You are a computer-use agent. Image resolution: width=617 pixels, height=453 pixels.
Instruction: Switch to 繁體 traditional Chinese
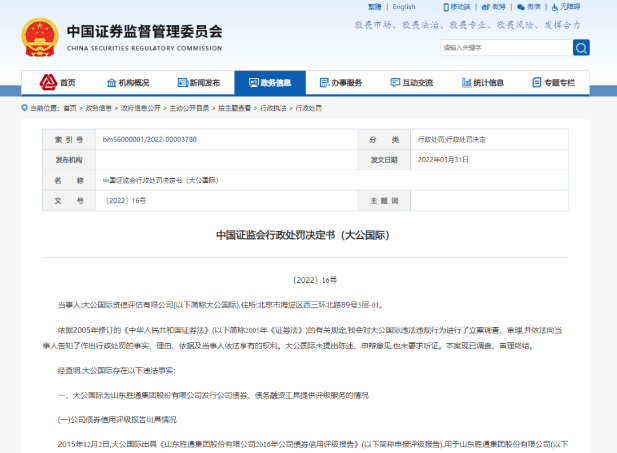(x=375, y=7)
